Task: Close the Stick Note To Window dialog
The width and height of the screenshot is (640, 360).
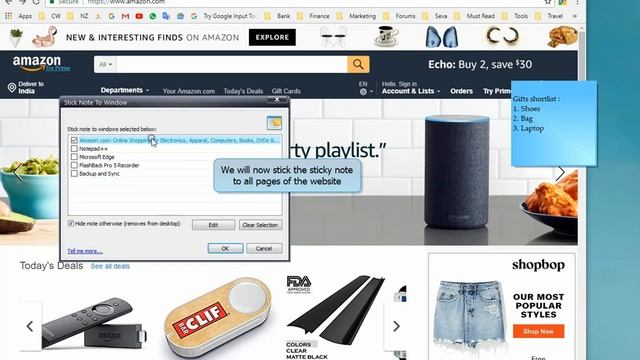Action: pos(277,100)
